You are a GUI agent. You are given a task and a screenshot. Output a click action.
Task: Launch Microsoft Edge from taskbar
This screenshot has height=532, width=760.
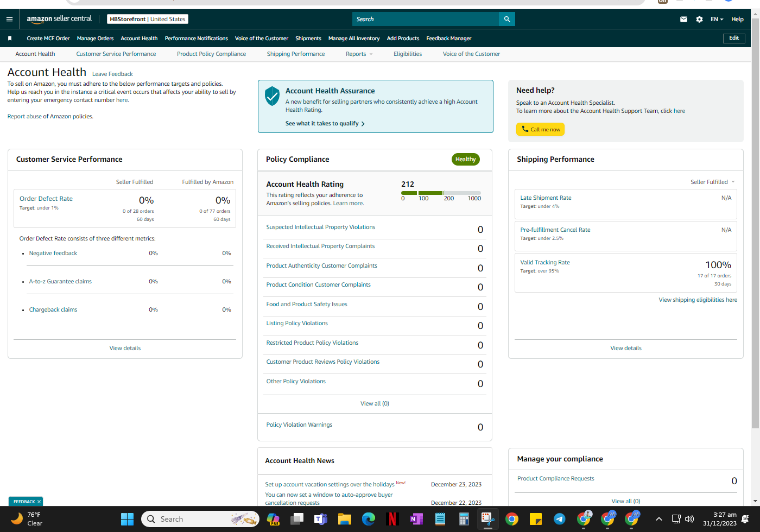click(x=369, y=519)
